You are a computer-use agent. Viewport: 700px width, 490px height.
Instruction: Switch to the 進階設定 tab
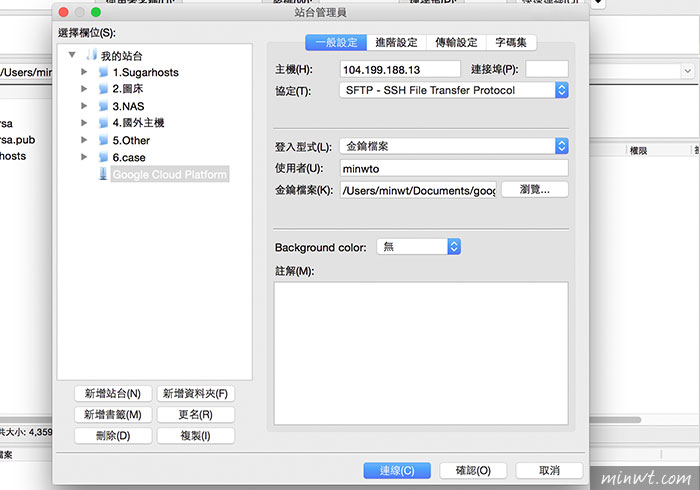[x=396, y=42]
